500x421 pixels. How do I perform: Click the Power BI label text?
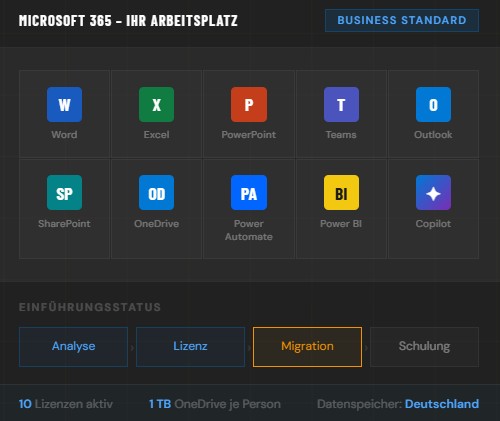(x=341, y=224)
